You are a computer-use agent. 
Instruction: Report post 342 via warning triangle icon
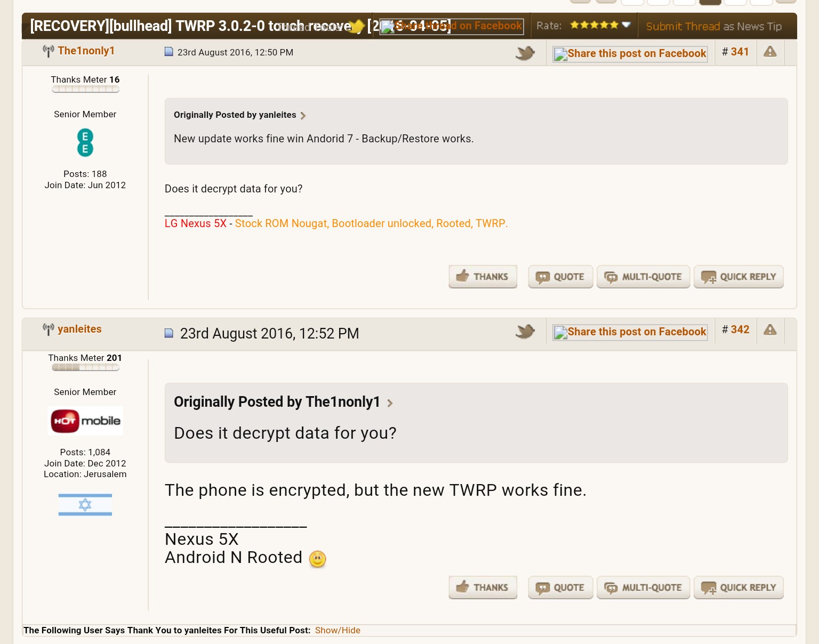[x=770, y=330]
